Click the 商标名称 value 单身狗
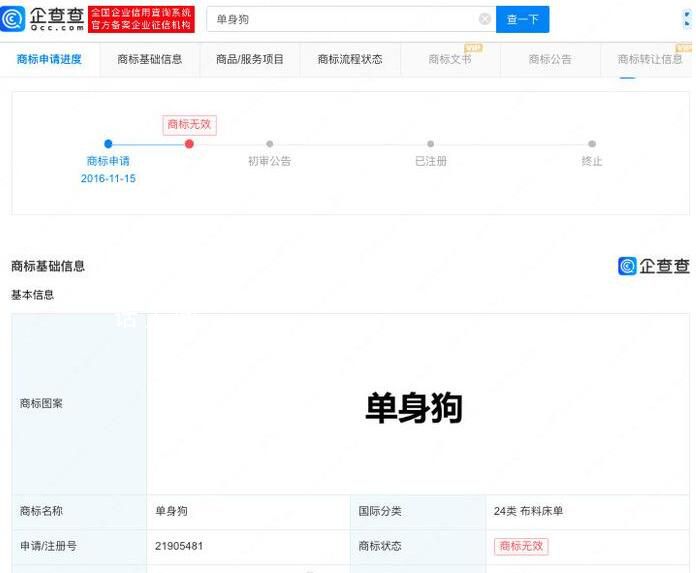This screenshot has height=573, width=696. point(171,511)
